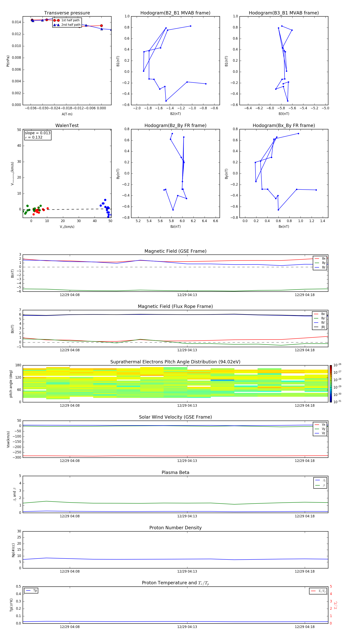This screenshot has width=351, height=644.
Task: Click the By' entry in flux rope legend
Action: tap(320, 318)
